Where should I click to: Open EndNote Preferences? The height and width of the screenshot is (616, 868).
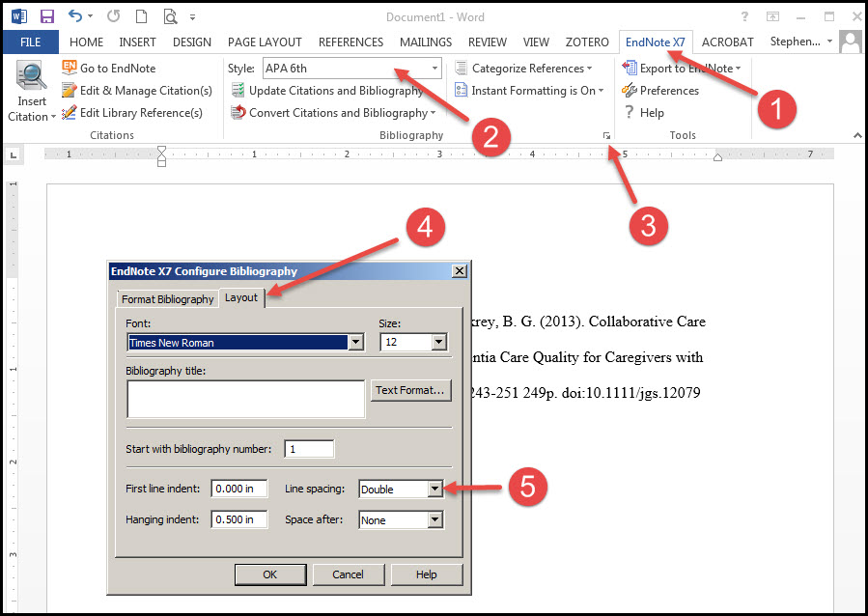click(660, 90)
